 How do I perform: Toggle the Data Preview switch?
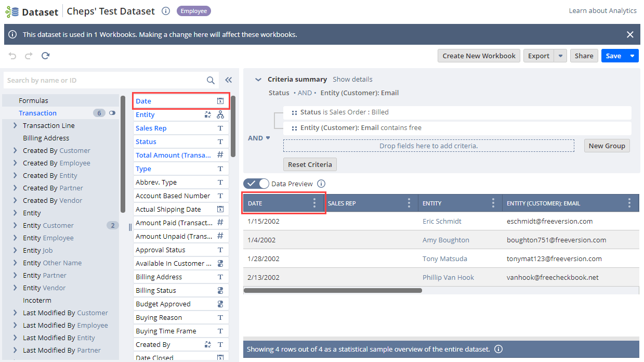point(256,184)
